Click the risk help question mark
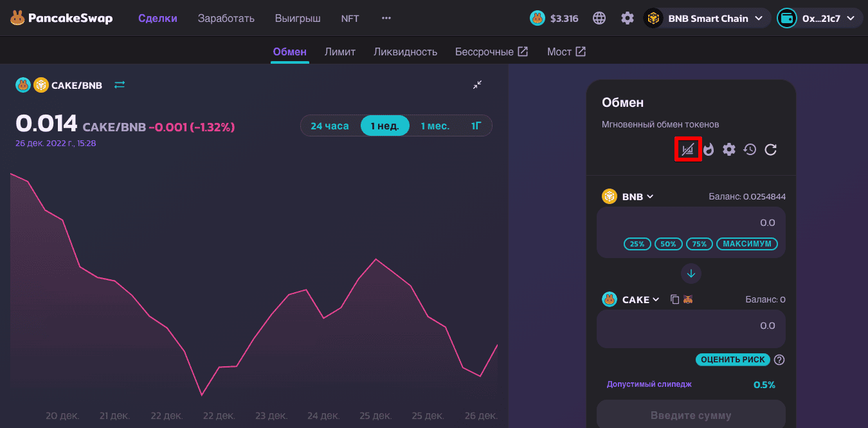The height and width of the screenshot is (428, 868). tap(779, 360)
